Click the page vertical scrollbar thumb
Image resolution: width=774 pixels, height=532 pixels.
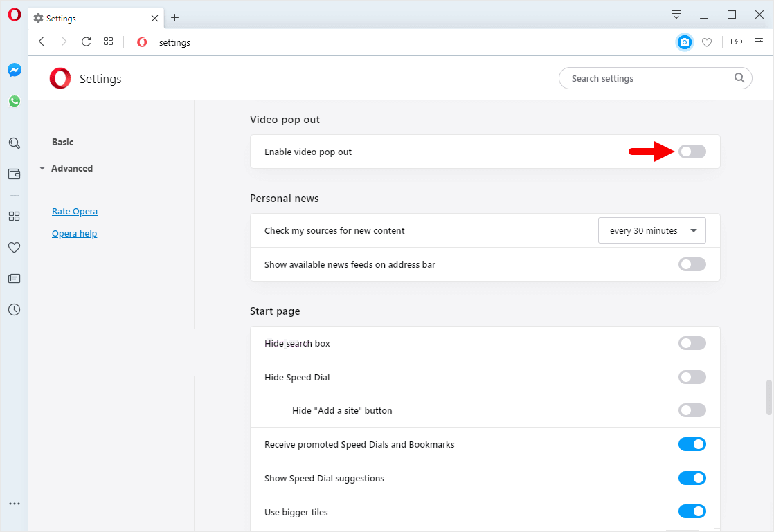(x=768, y=397)
